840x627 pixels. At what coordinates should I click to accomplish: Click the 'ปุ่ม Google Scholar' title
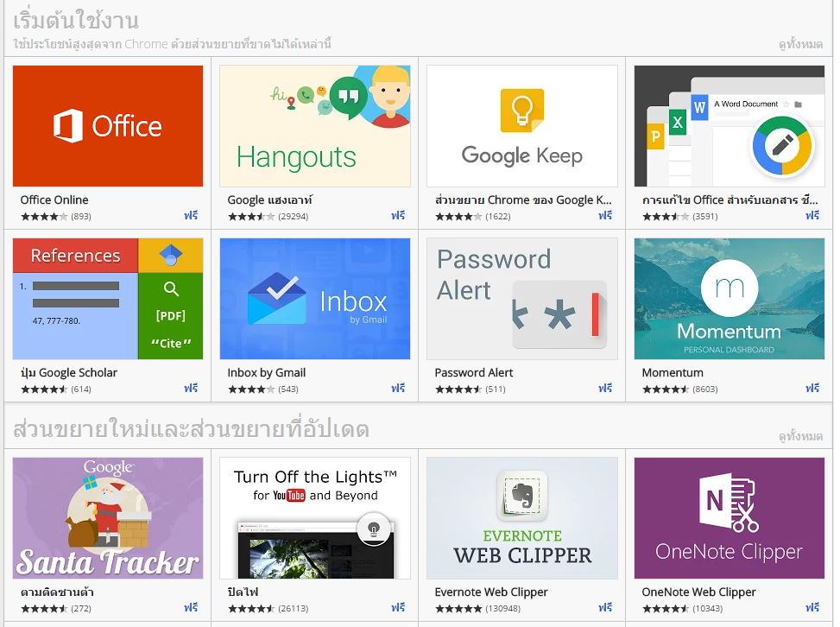tap(68, 372)
